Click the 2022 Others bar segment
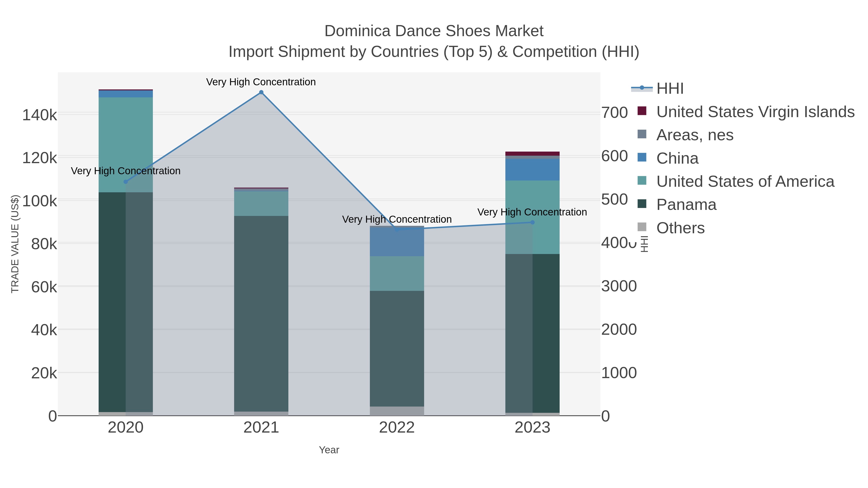The image size is (868, 488). click(397, 411)
